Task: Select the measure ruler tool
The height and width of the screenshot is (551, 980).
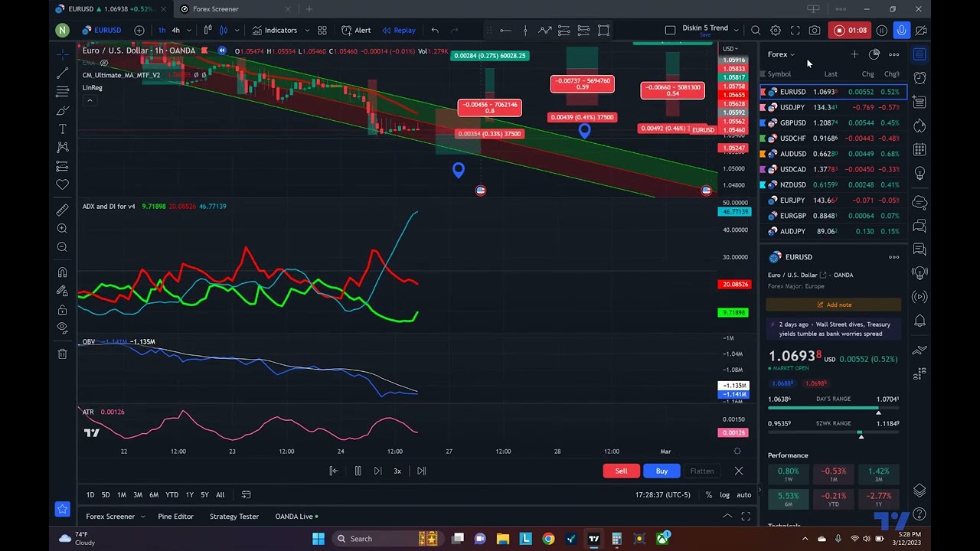Action: (63, 210)
